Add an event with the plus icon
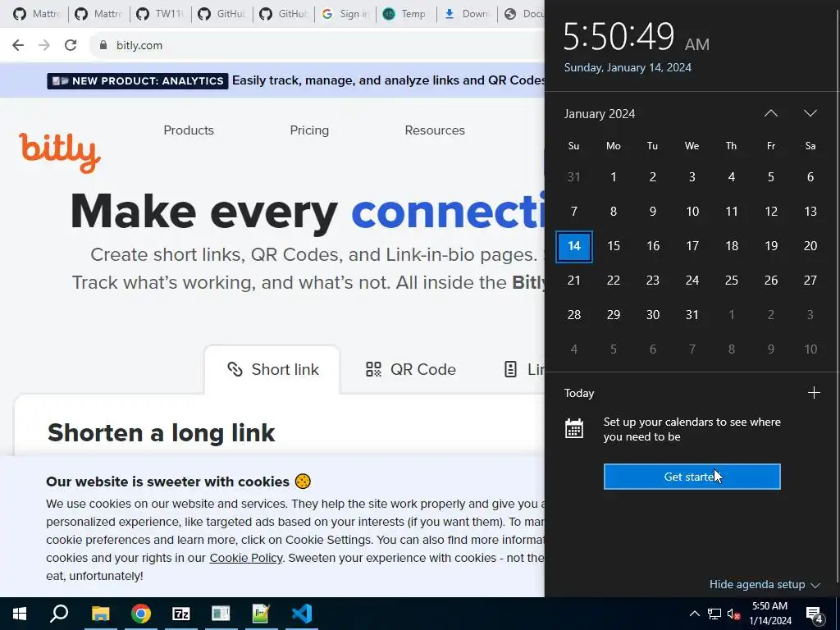Viewport: 840px width, 630px height. click(814, 393)
